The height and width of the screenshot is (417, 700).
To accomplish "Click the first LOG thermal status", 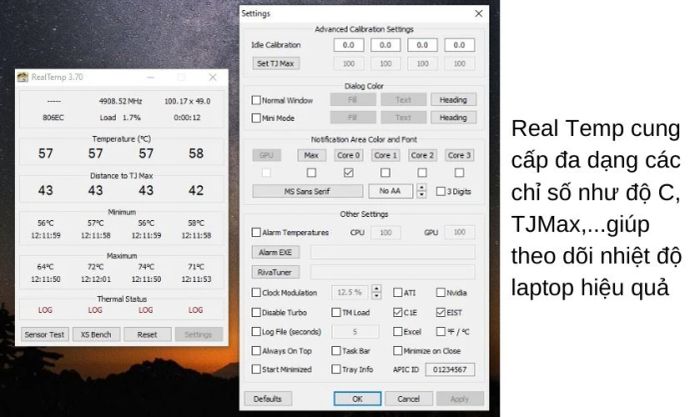I will click(45, 310).
